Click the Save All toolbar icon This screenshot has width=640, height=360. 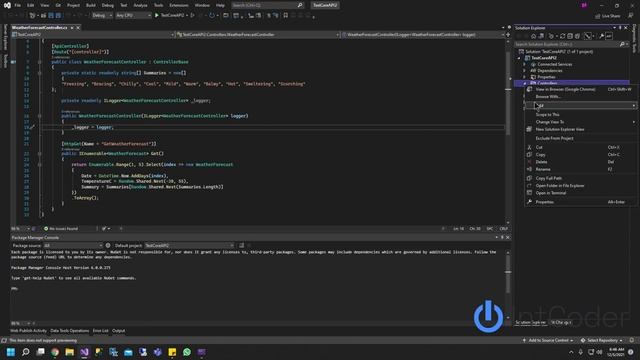click(58, 16)
